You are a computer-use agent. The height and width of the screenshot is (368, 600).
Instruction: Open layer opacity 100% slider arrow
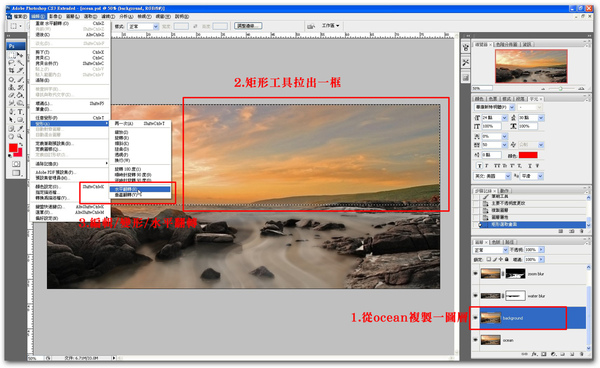pyautogui.click(x=541, y=250)
